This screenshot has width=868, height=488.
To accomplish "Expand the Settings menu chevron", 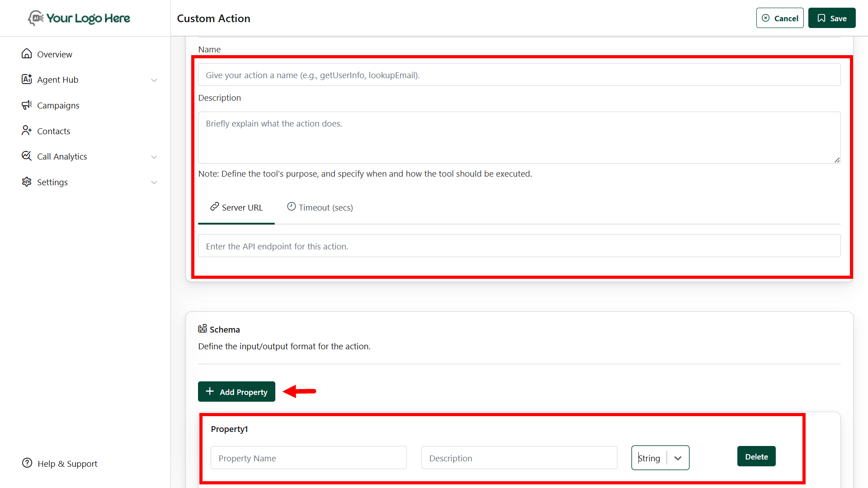I will [x=154, y=183].
